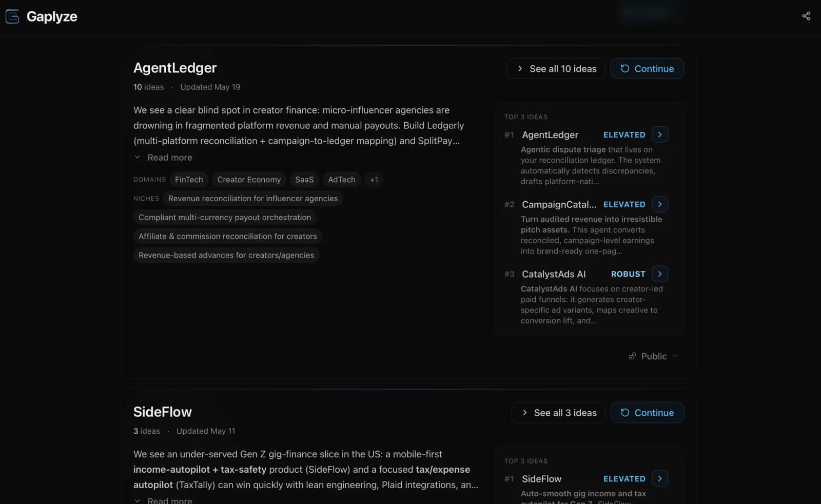
Task: Click the "3 ideas" count text
Action: click(x=147, y=431)
